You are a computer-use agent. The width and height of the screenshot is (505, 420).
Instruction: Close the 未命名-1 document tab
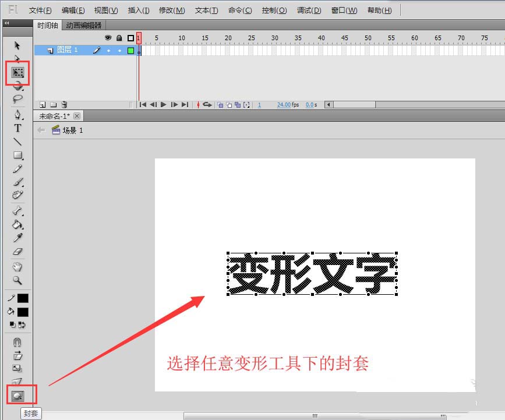click(77, 116)
